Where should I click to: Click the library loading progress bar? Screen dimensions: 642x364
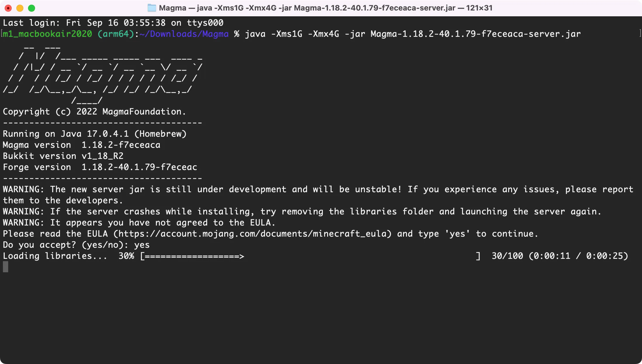click(x=310, y=256)
